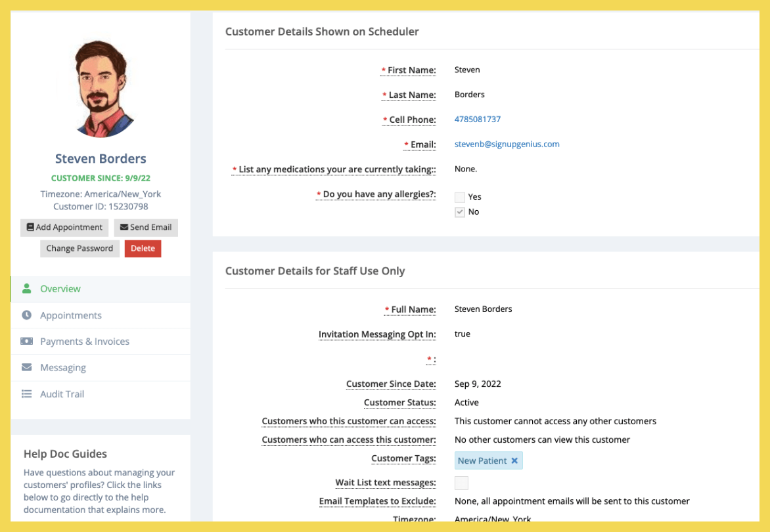The height and width of the screenshot is (532, 770).
Task: Click the Appointments clock icon
Action: pos(26,315)
